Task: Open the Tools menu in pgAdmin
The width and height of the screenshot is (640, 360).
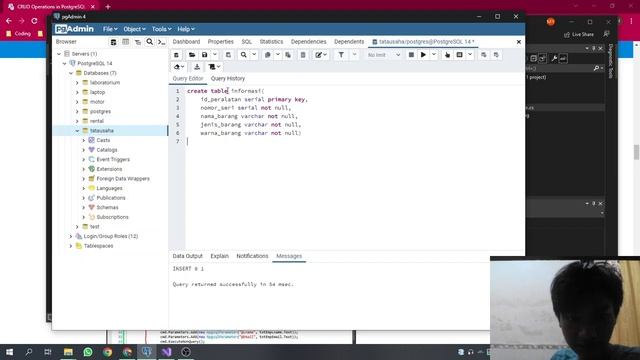Action: tap(161, 29)
